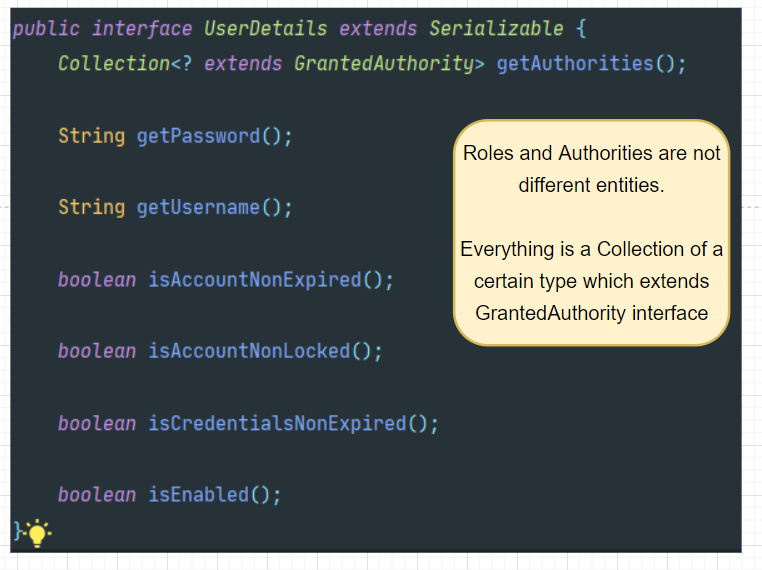The height and width of the screenshot is (570, 762).
Task: Click the GrantedAuthority type in the generic
Action: [382, 63]
